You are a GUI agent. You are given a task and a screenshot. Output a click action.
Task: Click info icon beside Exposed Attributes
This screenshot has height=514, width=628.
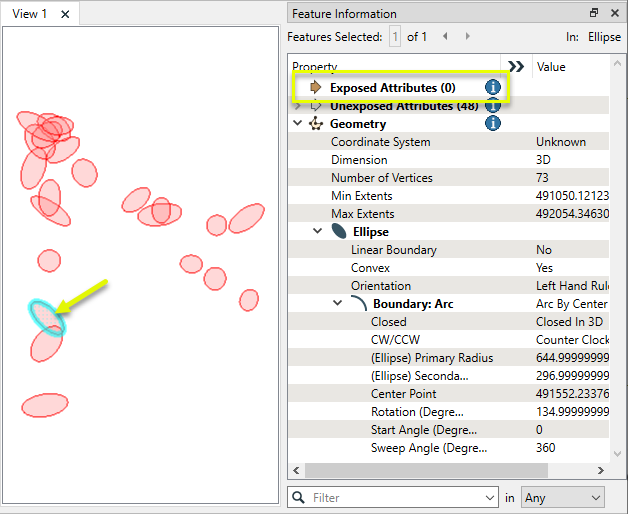(492, 88)
